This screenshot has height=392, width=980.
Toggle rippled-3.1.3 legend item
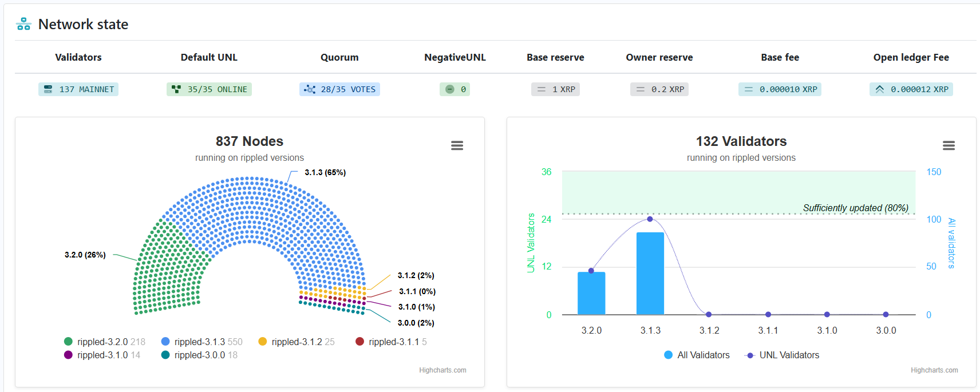click(201, 342)
